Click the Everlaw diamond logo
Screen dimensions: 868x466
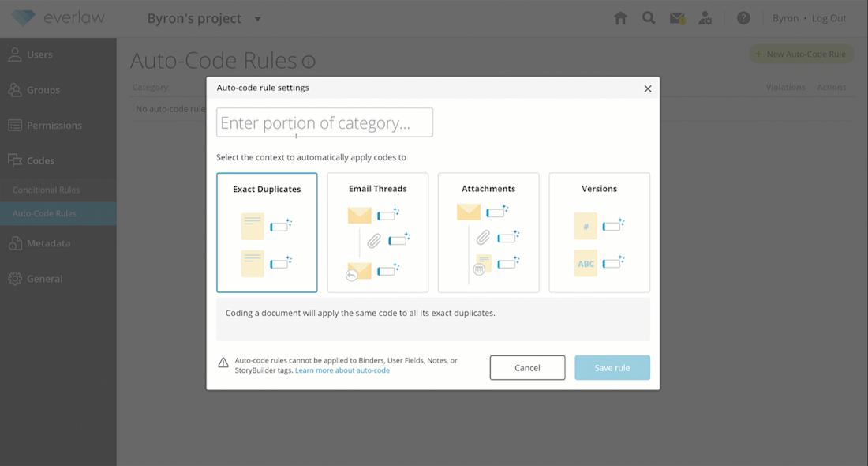[23, 18]
